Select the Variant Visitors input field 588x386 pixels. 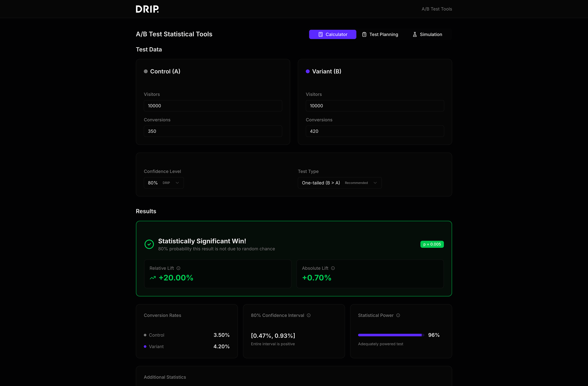(x=375, y=106)
